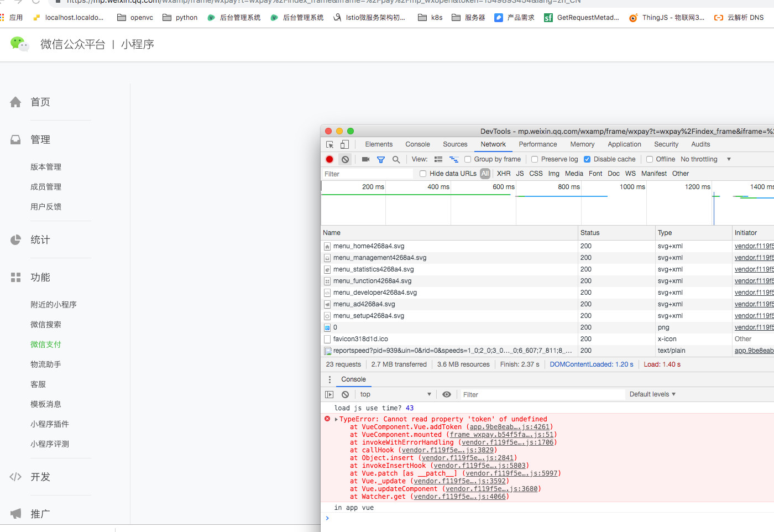The height and width of the screenshot is (532, 774).
Task: Go to the Security tab
Action: (666, 144)
